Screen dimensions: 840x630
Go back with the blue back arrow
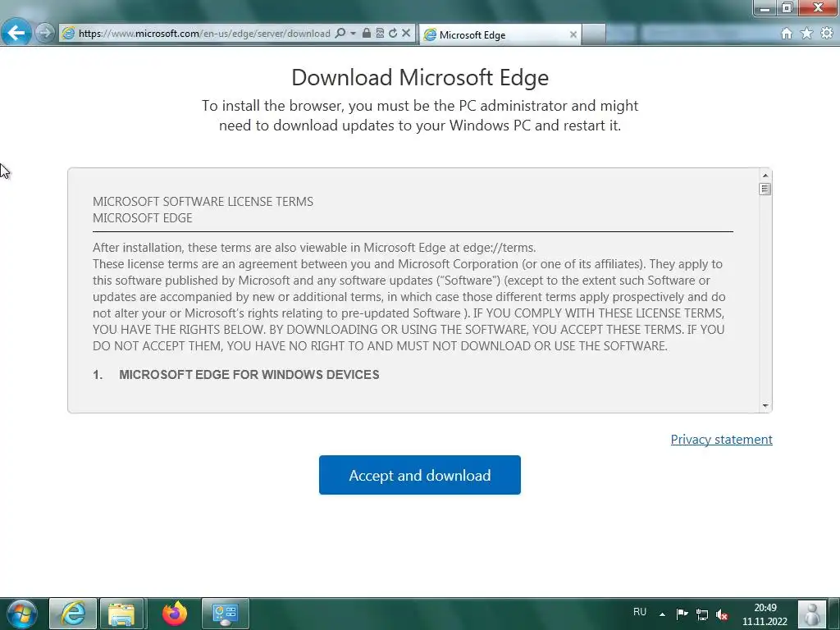pyautogui.click(x=16, y=33)
